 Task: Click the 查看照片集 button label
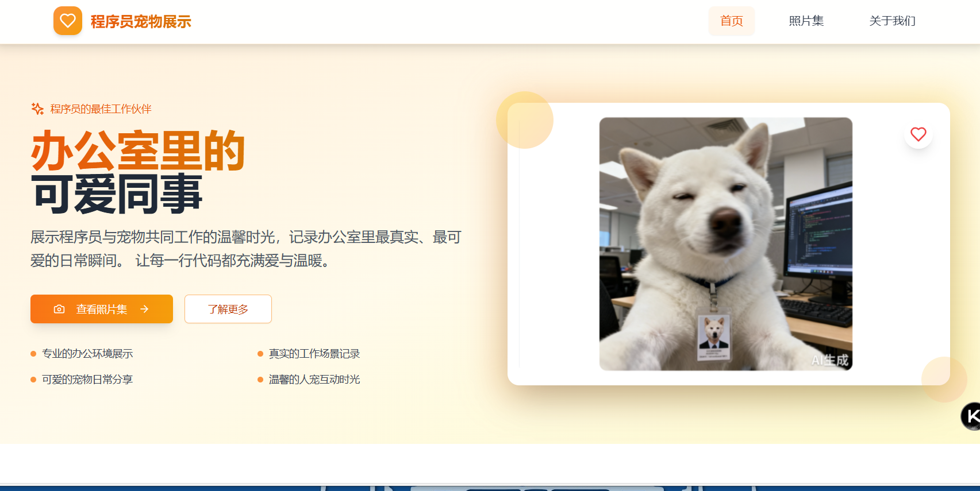(102, 310)
